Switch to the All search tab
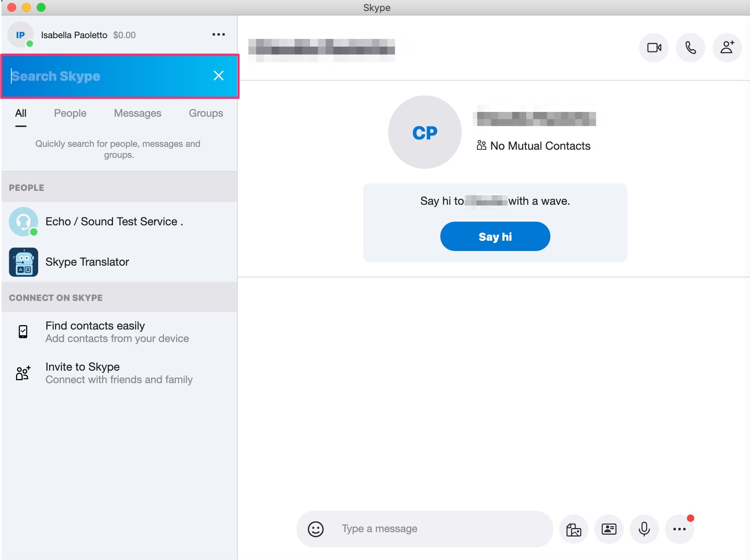Screen dimensions: 750x560 tap(21, 113)
